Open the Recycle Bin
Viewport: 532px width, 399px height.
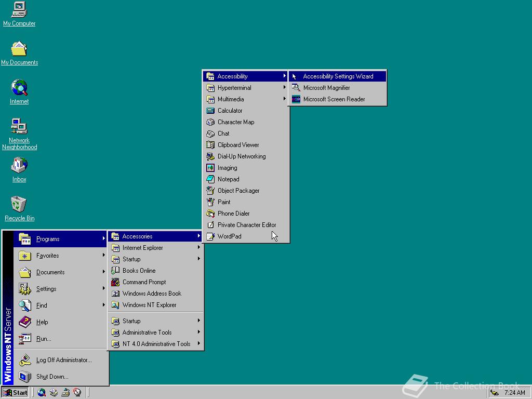tap(19, 209)
